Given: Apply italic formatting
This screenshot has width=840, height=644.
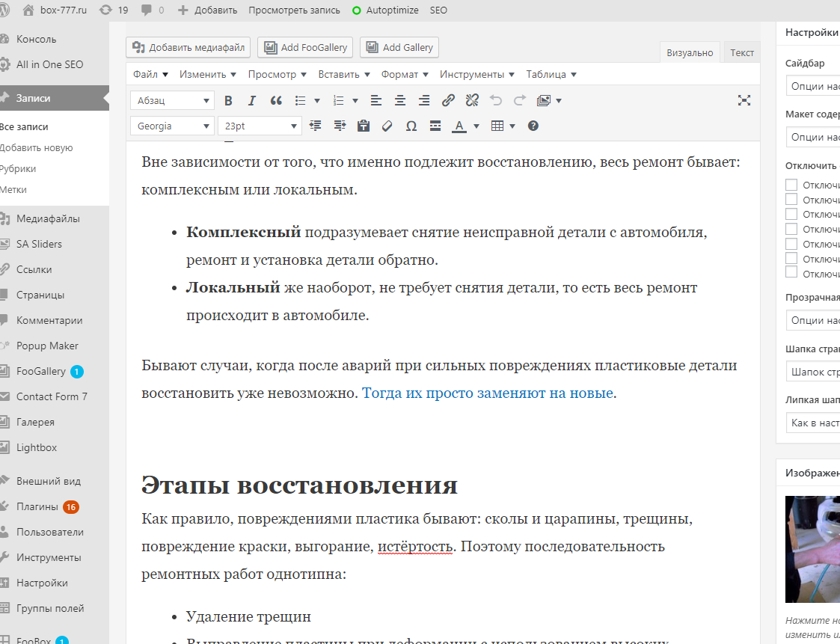Looking at the screenshot, I should 252,100.
